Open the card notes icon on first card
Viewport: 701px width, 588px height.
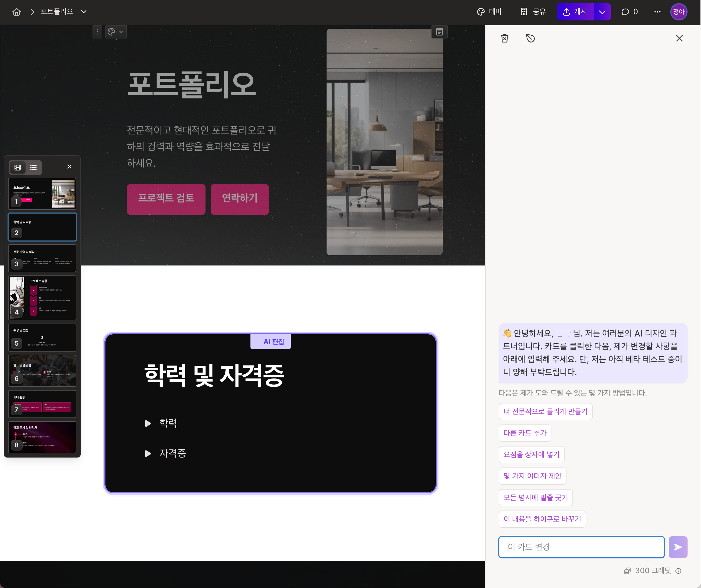click(439, 32)
